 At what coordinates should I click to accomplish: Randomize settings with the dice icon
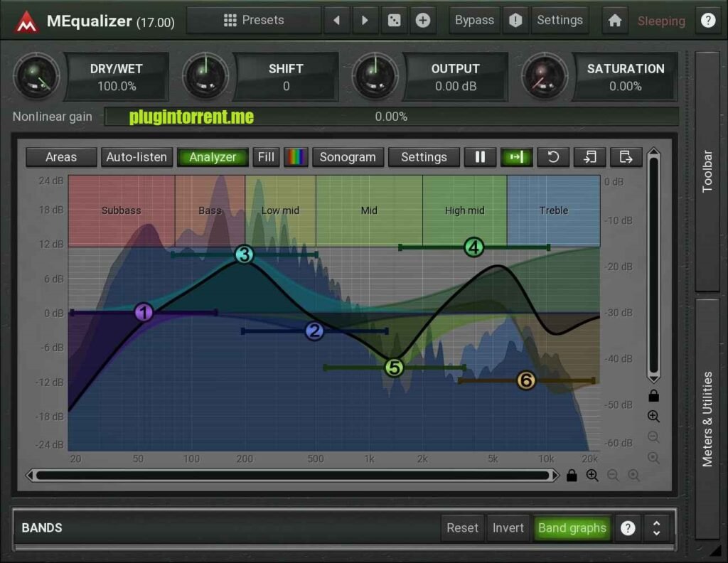click(394, 21)
